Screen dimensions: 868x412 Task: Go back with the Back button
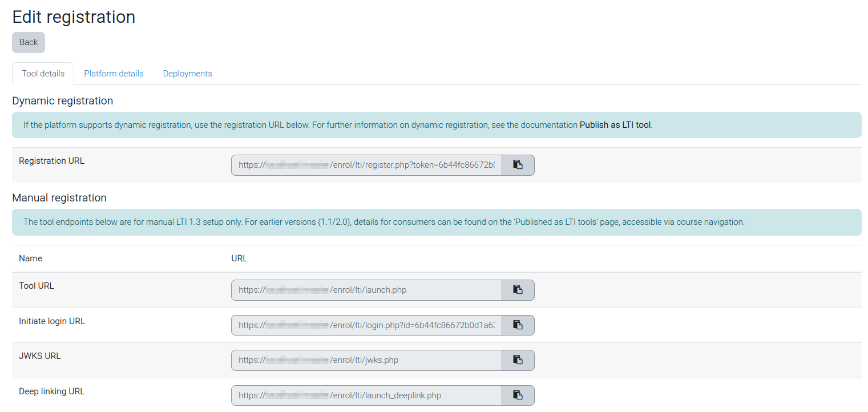[29, 42]
